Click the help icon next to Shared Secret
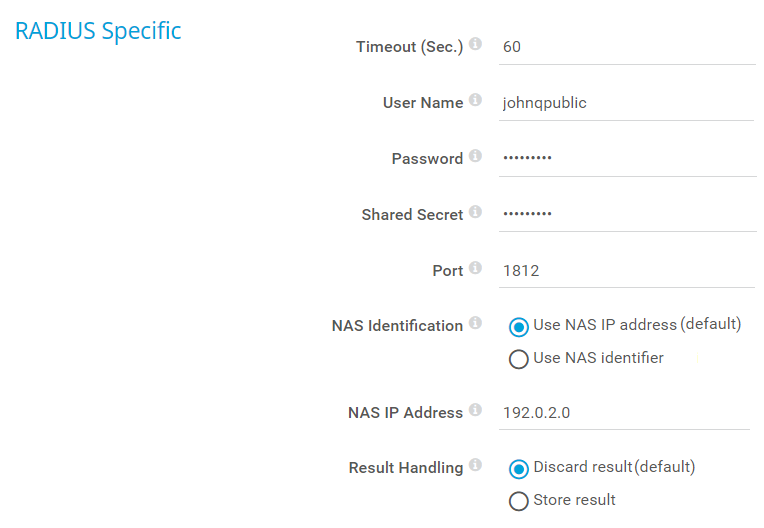 point(475,212)
